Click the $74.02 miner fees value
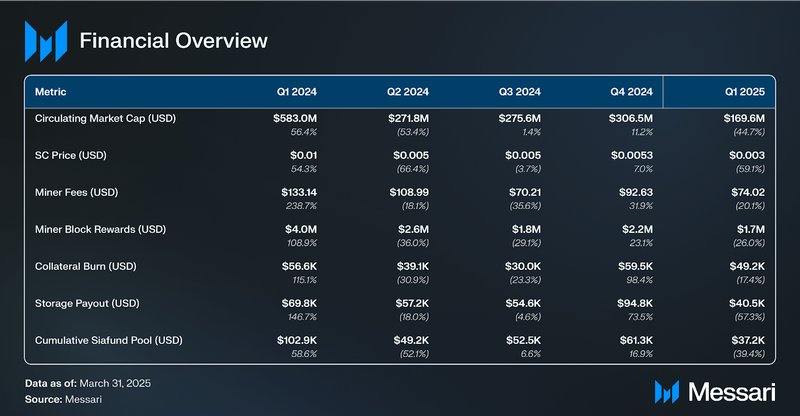The height and width of the screenshot is (416, 800). tap(748, 192)
